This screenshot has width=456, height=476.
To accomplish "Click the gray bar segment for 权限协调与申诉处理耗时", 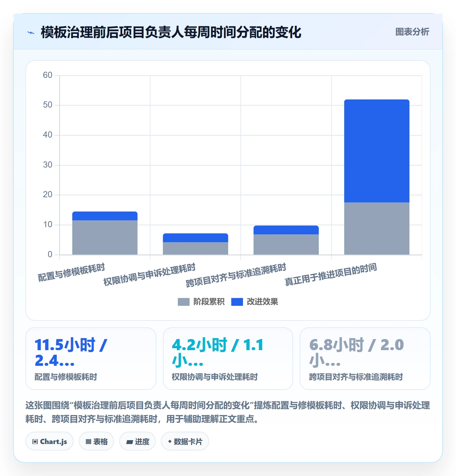I will coord(195,248).
